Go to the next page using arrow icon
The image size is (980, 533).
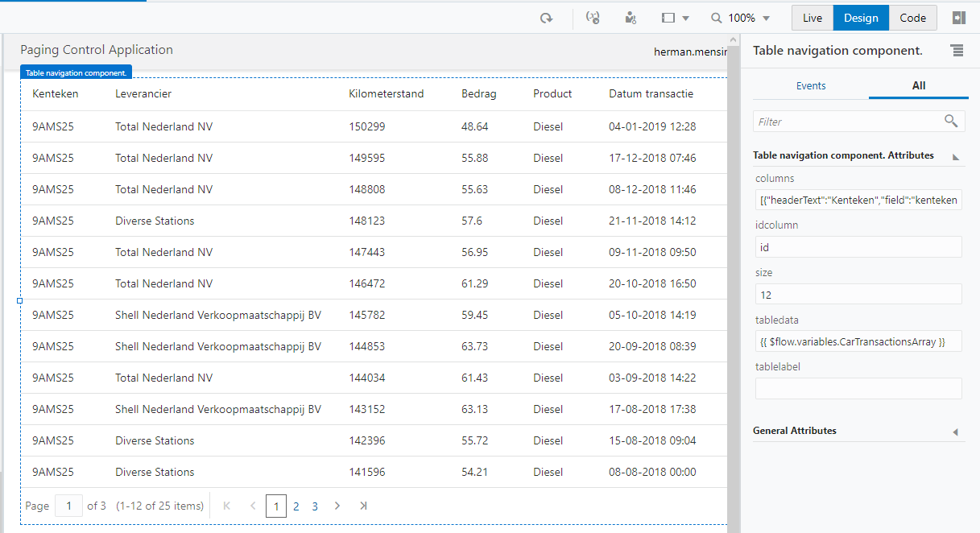point(337,506)
